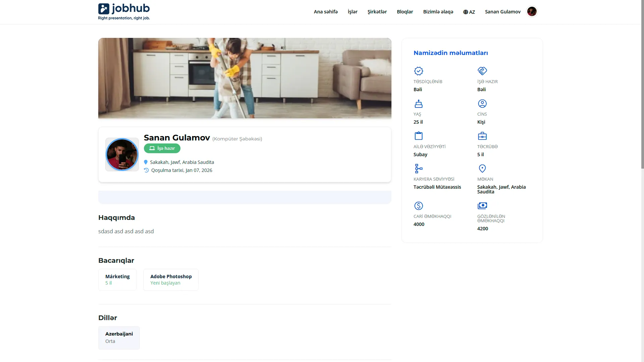Click the Márketing skill card
Screen dimensions: 644x362
click(117, 280)
